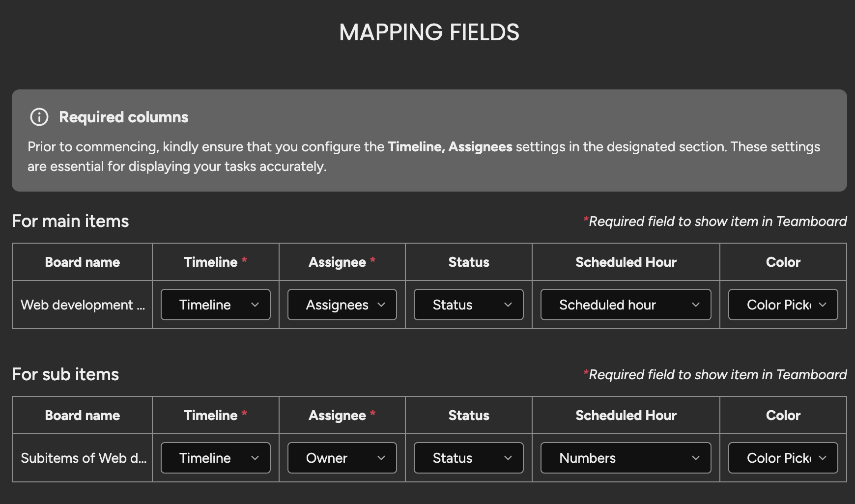Click the MAPPING FIELDS title
Viewport: 855px width, 504px height.
pos(429,32)
